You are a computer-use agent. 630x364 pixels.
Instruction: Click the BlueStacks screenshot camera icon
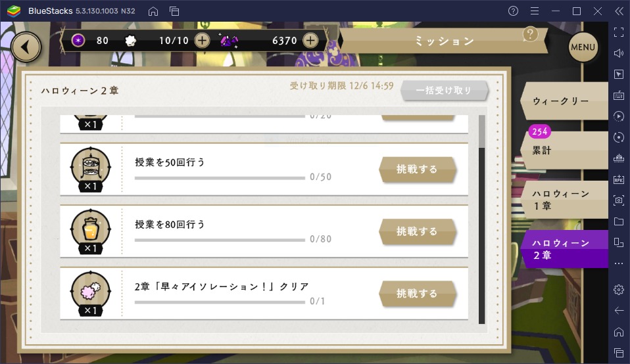[619, 200]
